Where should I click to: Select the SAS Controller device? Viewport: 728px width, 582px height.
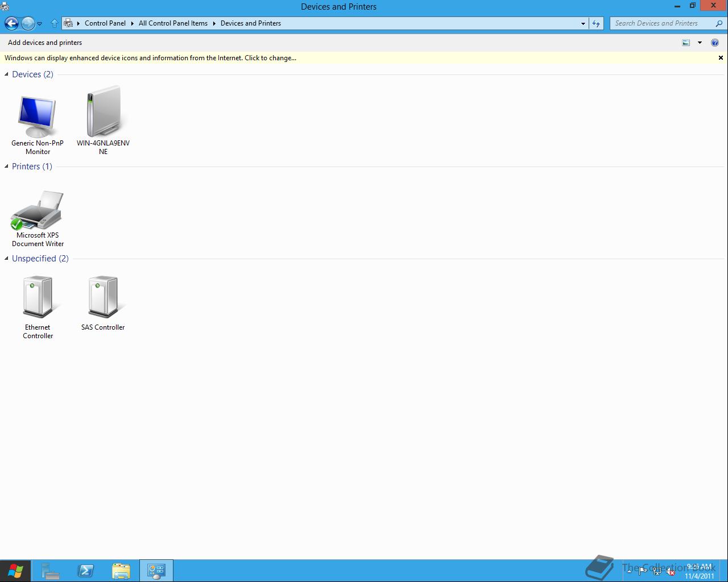tap(103, 304)
